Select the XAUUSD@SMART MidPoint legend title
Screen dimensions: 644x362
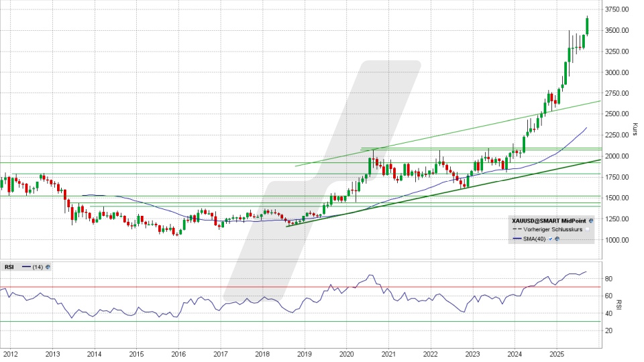point(549,221)
